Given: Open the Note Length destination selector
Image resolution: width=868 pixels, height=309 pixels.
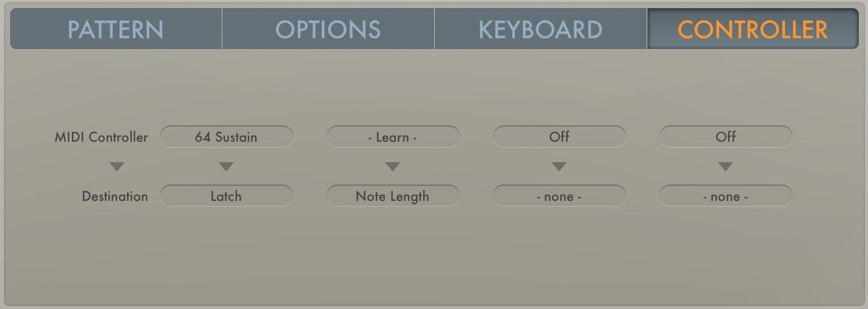Looking at the screenshot, I should 393,196.
